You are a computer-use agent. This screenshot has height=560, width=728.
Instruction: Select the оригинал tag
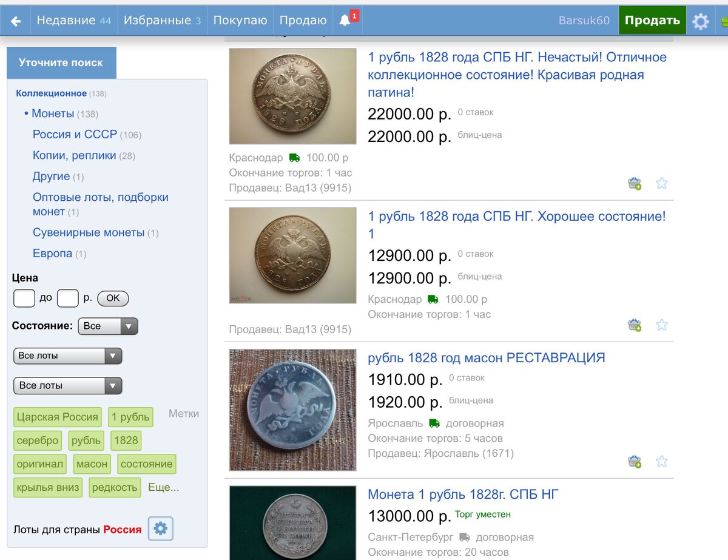coord(40,464)
